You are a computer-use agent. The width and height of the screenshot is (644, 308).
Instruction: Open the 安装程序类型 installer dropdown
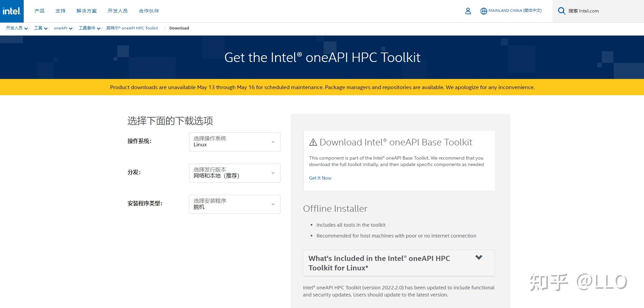[x=234, y=204]
